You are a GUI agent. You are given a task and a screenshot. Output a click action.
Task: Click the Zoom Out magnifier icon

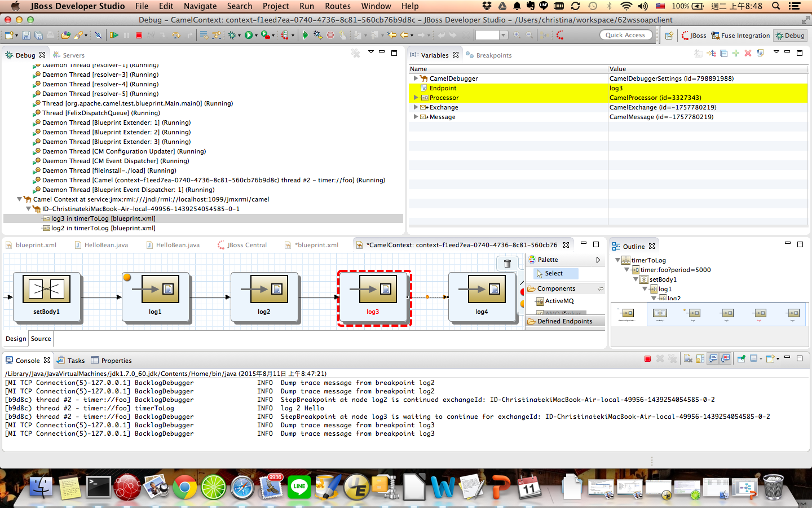(529, 35)
